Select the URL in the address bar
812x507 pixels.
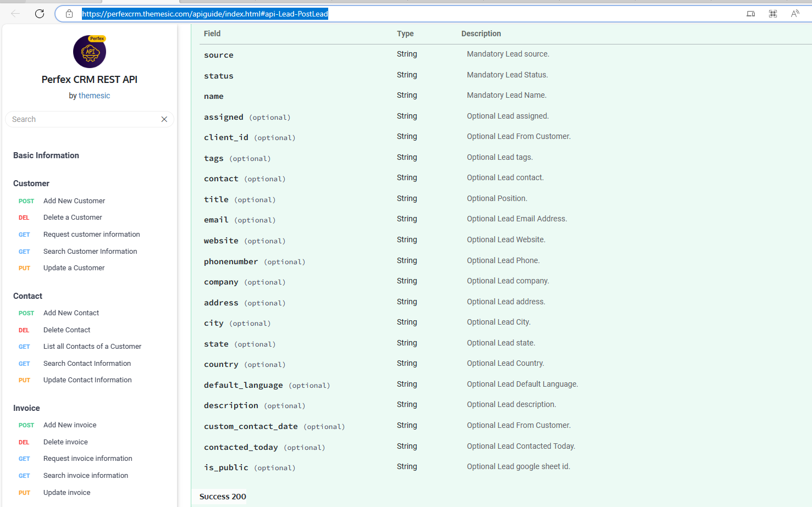205,14
